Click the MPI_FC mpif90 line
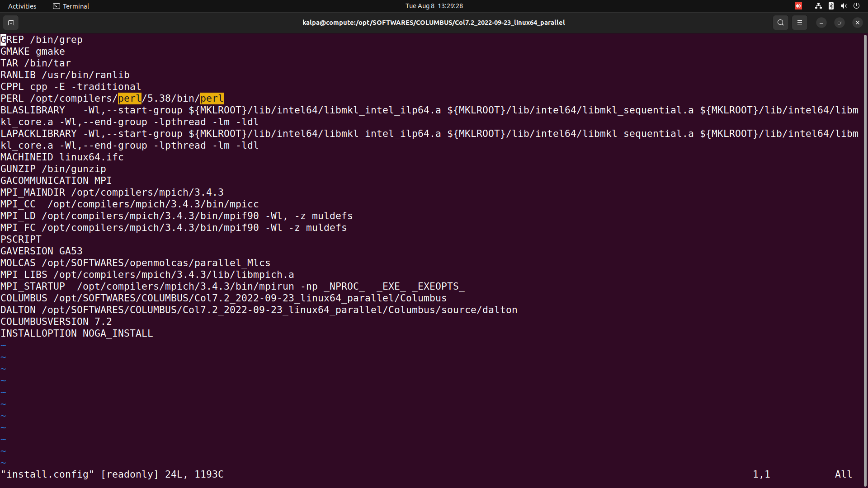This screenshot has width=868, height=488. 174,228
